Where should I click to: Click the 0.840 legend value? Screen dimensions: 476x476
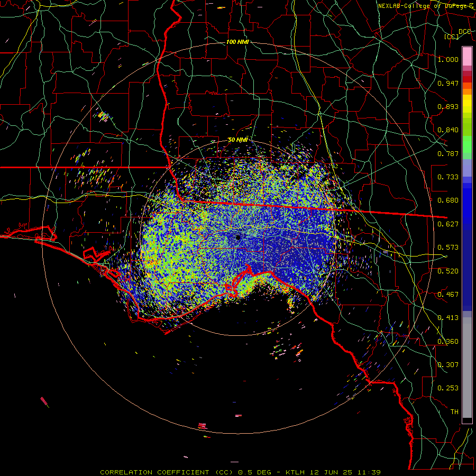tap(448, 130)
